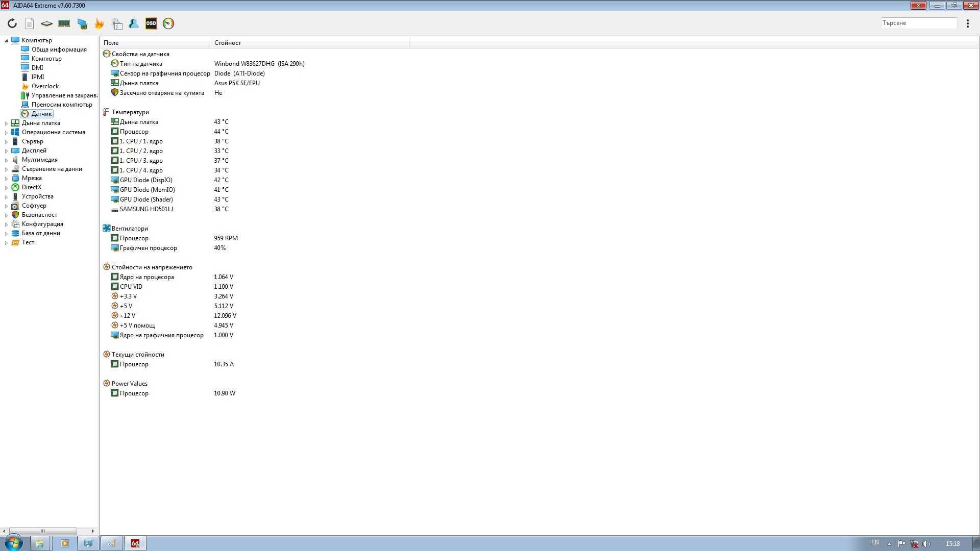This screenshot has height=551, width=980.
Task: Click the gear with checklist toolbar icon
Action: pos(117,23)
